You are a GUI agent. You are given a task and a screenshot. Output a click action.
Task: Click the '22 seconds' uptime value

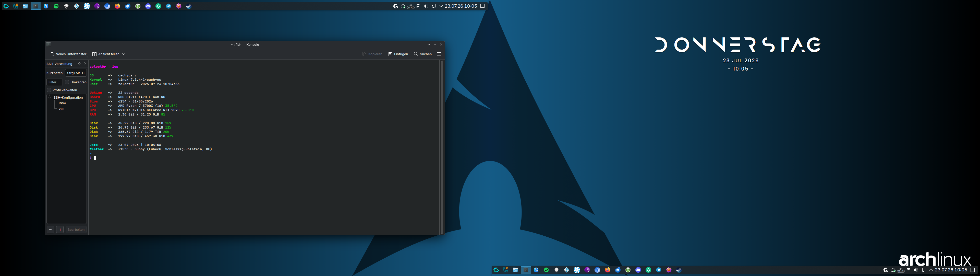(128, 93)
